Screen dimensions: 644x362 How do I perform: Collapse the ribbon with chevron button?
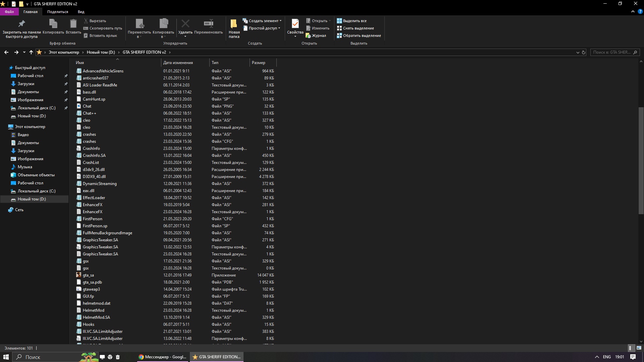click(633, 12)
